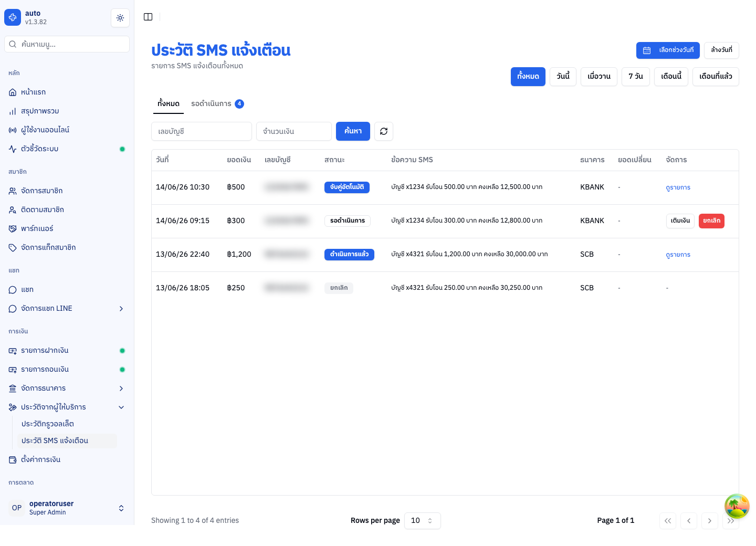Expand the จัดการแชท LINE submenu chevron
756x546 pixels.
121,309
